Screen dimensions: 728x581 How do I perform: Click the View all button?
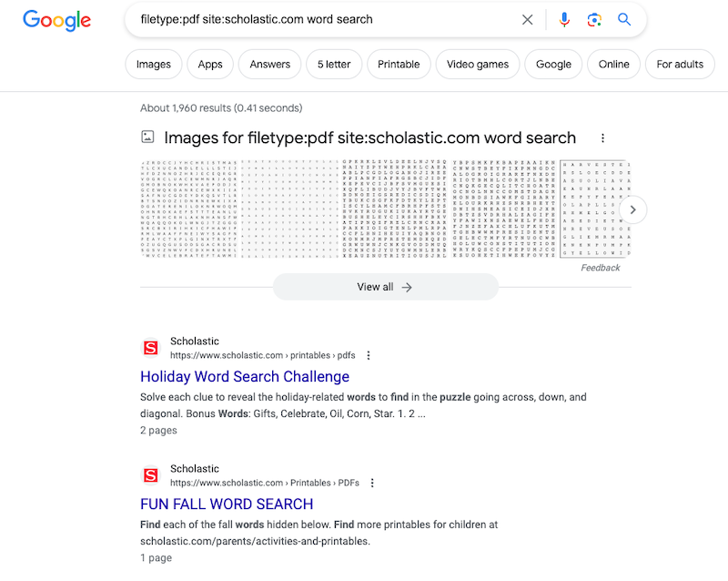tap(386, 286)
